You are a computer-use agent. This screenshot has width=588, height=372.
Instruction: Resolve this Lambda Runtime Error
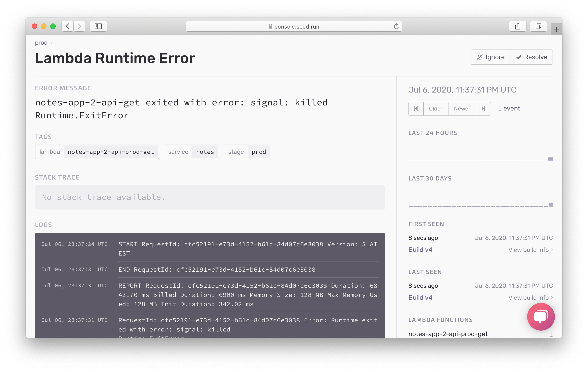[x=531, y=57]
